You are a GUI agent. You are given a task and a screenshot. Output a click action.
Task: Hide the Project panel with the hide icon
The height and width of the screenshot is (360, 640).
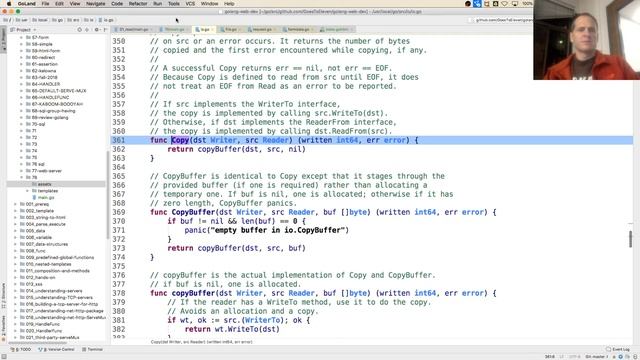coord(105,29)
